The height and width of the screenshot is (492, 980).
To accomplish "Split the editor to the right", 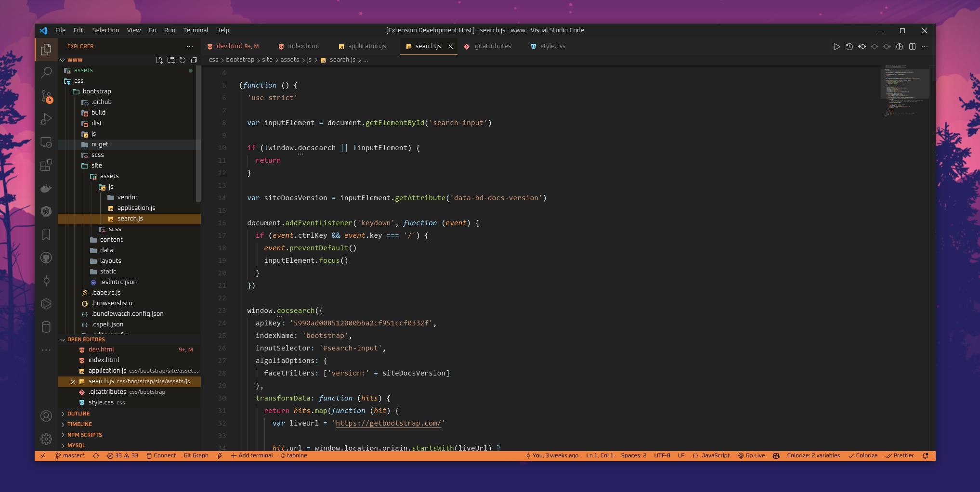I will coord(912,47).
